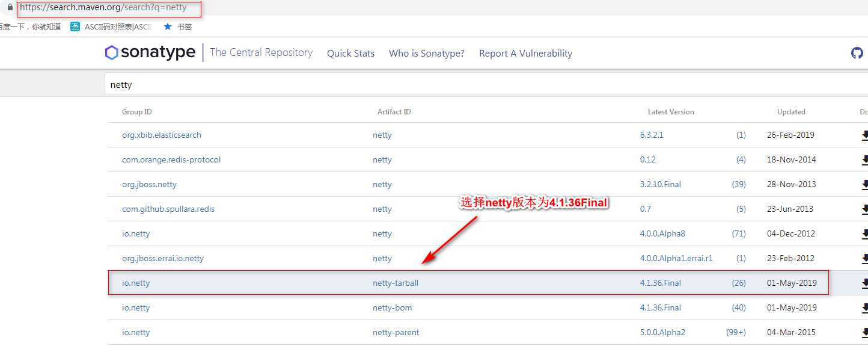868x352 pixels.
Task: Open version 5.0.0.Alpha2 link
Action: pyautogui.click(x=662, y=332)
